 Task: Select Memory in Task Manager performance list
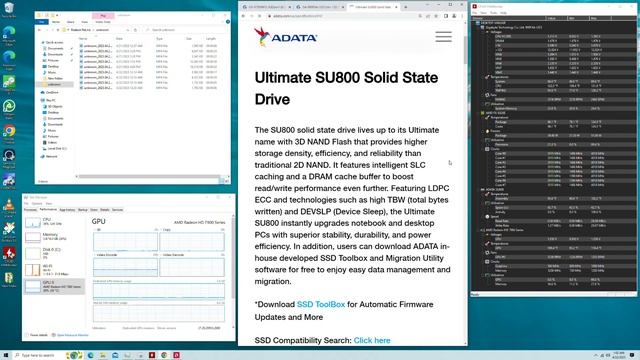pyautogui.click(x=54, y=237)
